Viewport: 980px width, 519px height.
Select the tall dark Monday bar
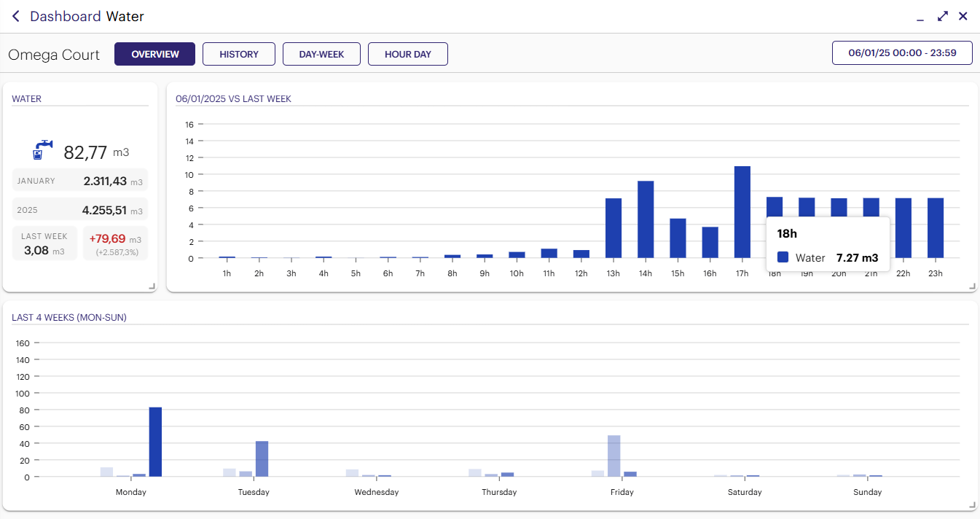(155, 442)
